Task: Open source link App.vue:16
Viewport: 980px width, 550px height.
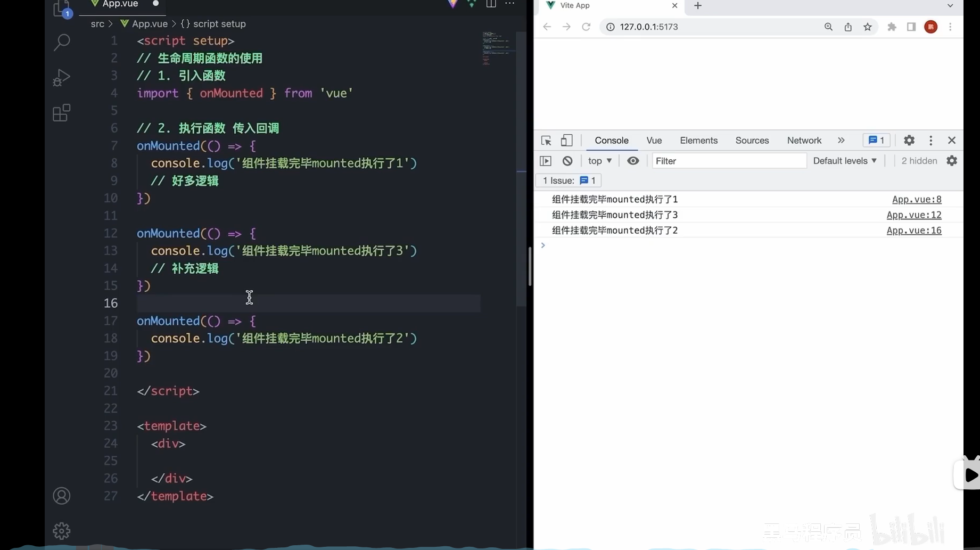Action: click(x=914, y=231)
